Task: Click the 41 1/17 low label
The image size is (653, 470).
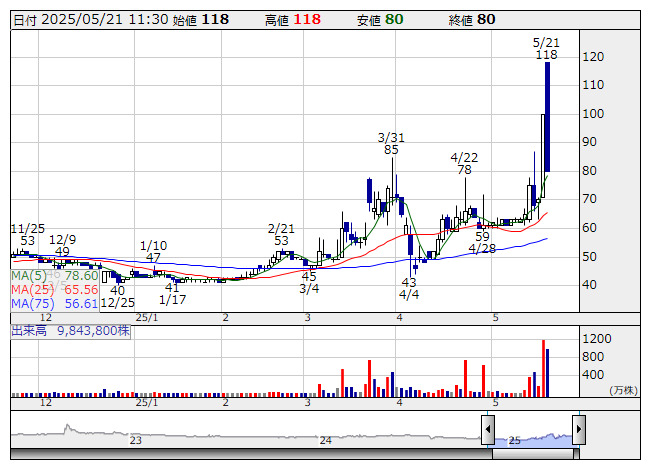Action: point(172,293)
